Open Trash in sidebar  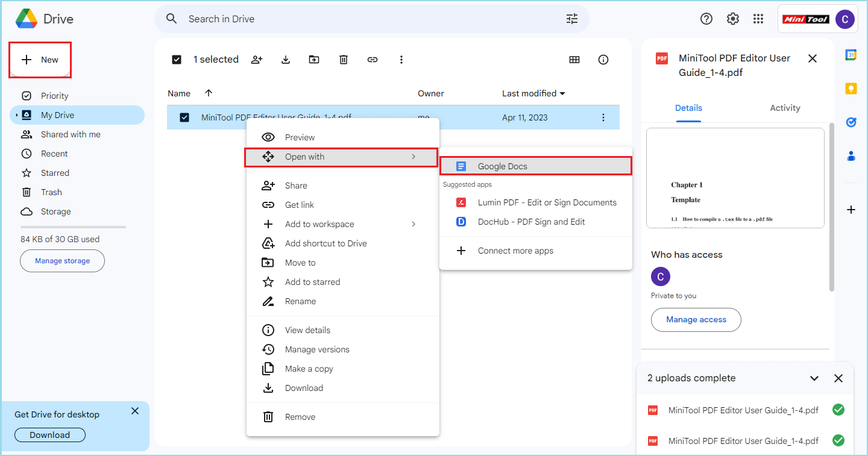77,192
